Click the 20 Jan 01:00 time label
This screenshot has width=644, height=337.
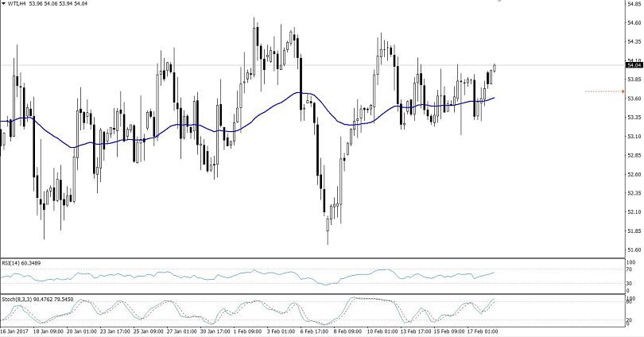[82, 331]
